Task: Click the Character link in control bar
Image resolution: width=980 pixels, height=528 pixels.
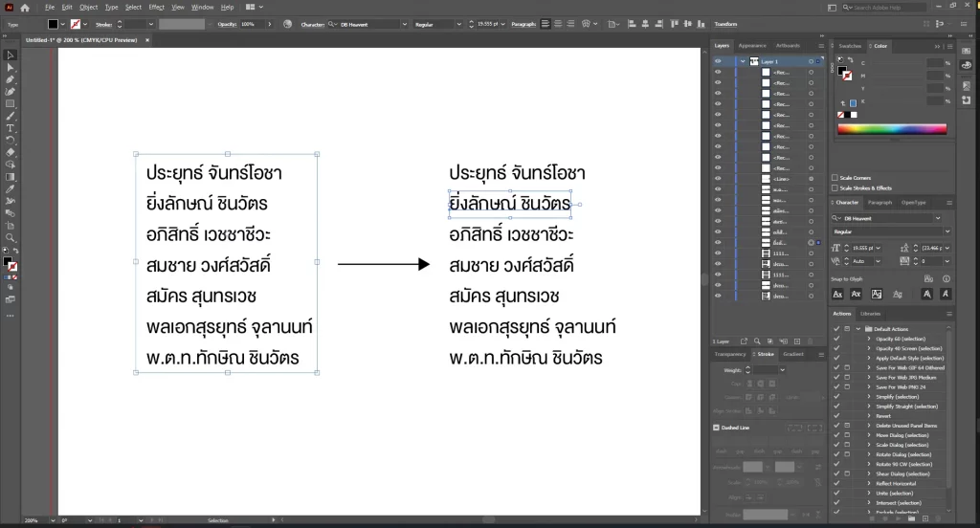Action: click(x=313, y=24)
